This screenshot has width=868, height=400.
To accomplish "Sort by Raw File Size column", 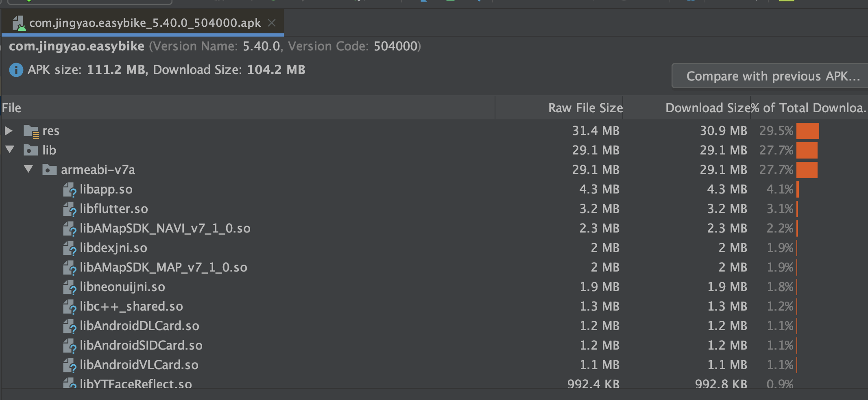I will 585,108.
